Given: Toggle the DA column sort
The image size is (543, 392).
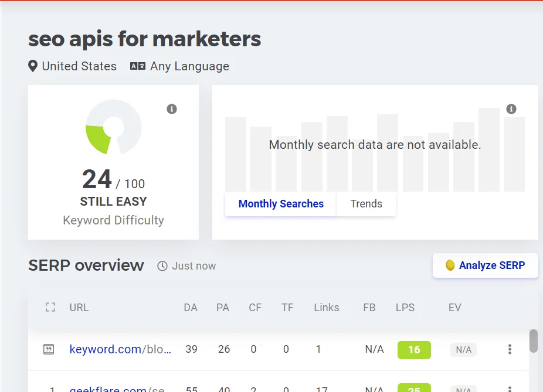Looking at the screenshot, I should 190,307.
